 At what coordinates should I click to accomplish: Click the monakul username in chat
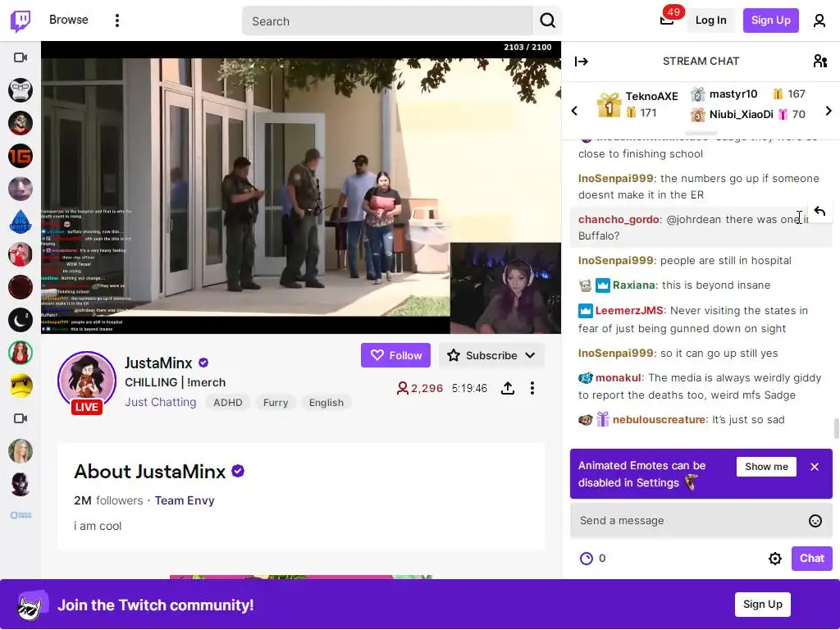click(619, 377)
